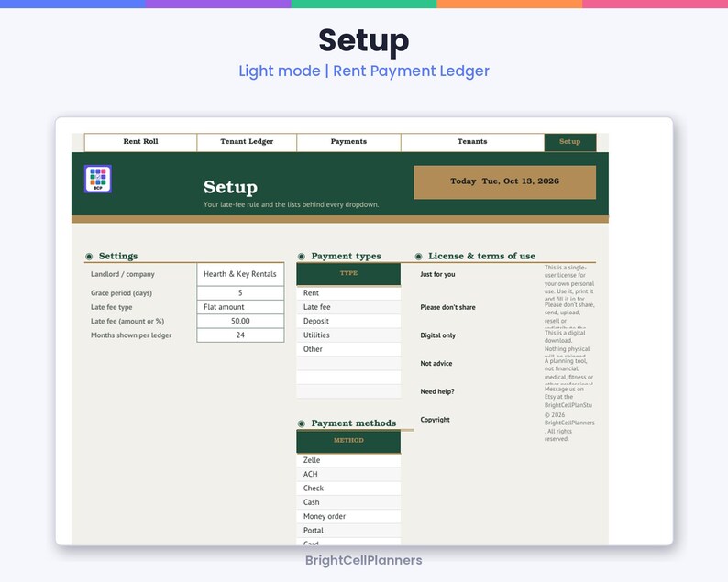Click the Months shown per ledger label
728x582 pixels.
click(x=131, y=335)
